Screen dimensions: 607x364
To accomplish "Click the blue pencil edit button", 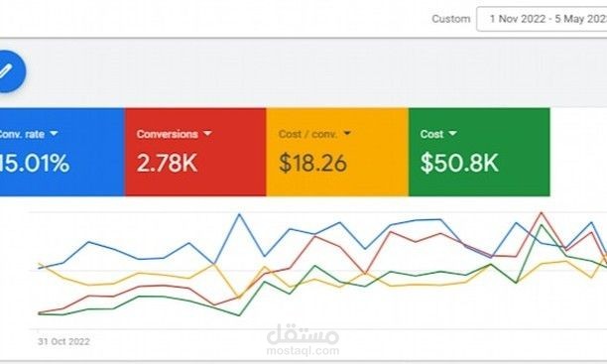I will coord(8,71).
